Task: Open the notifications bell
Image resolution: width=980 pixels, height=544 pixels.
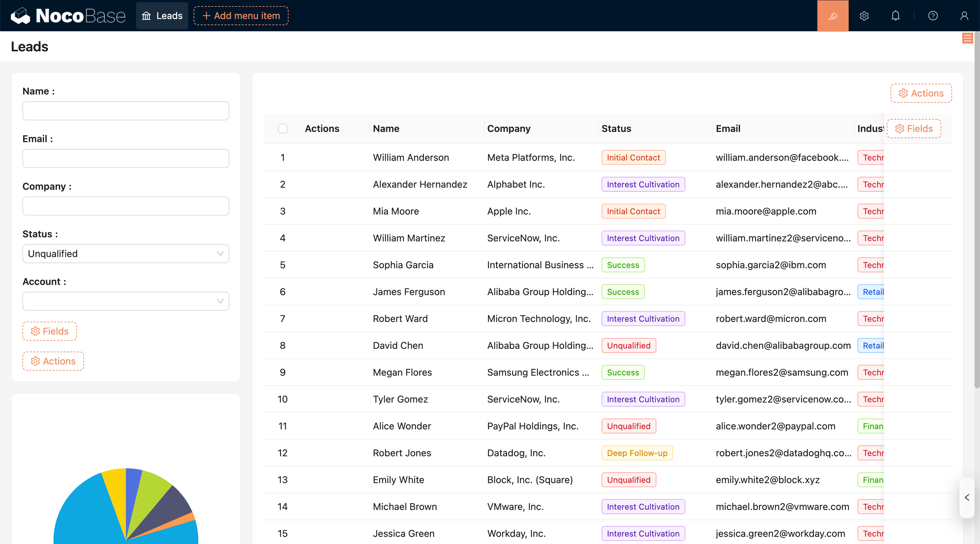Action: point(895,16)
